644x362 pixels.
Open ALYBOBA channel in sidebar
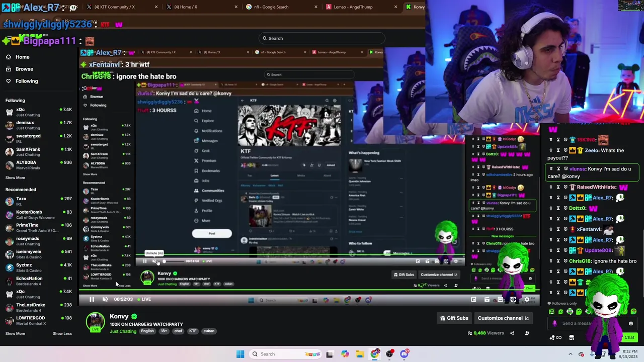point(39,165)
